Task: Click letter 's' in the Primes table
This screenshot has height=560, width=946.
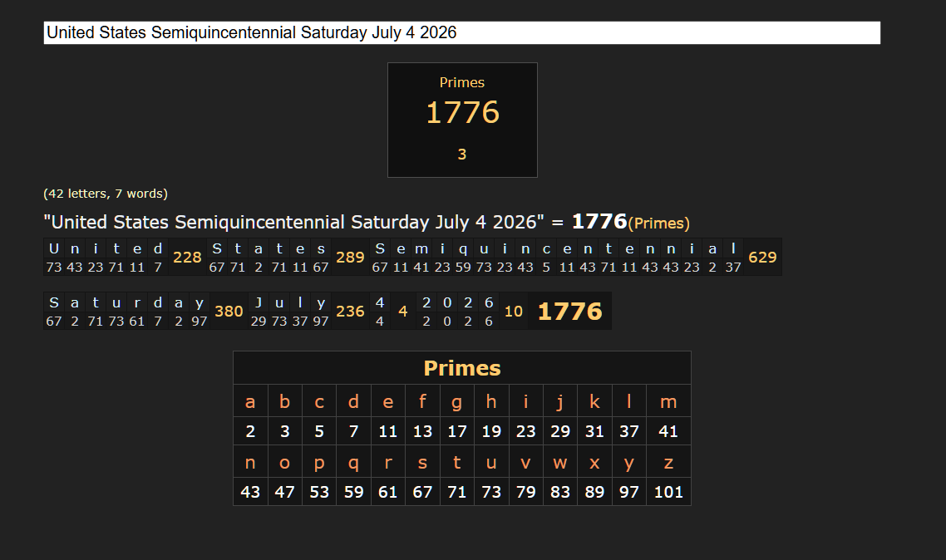Action: (x=422, y=462)
